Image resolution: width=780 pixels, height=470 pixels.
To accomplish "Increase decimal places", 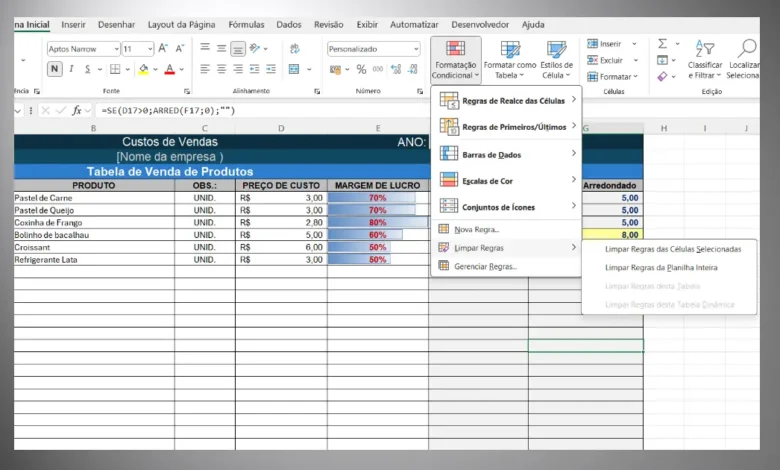I will [396, 69].
